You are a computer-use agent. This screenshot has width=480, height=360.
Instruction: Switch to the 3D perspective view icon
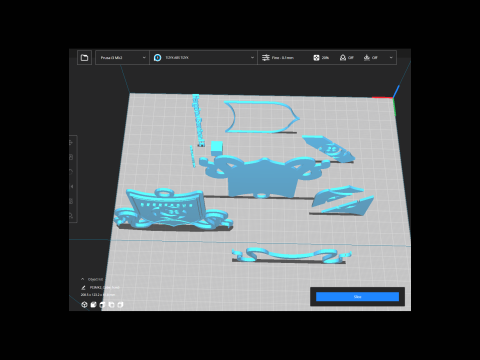pyautogui.click(x=84, y=305)
